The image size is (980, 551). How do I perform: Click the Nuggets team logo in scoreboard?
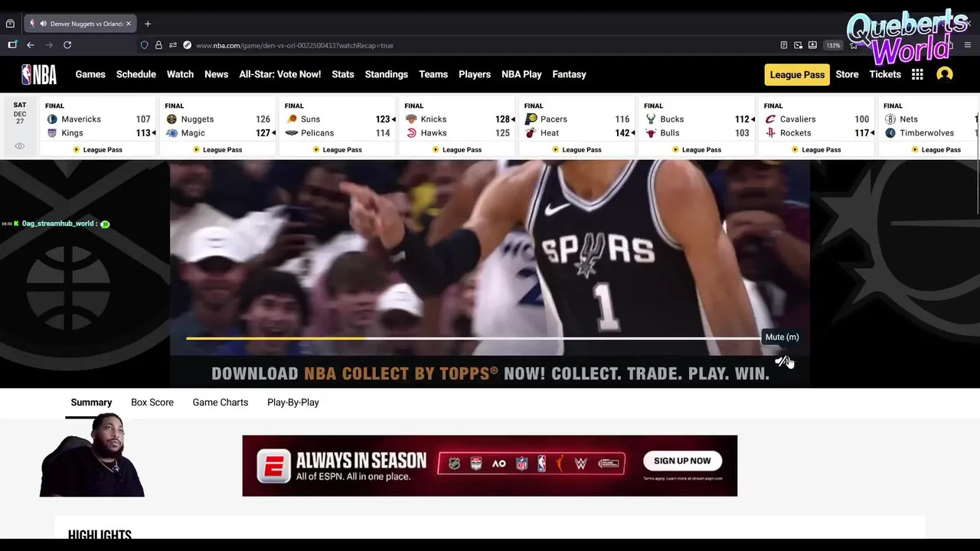pos(171,119)
